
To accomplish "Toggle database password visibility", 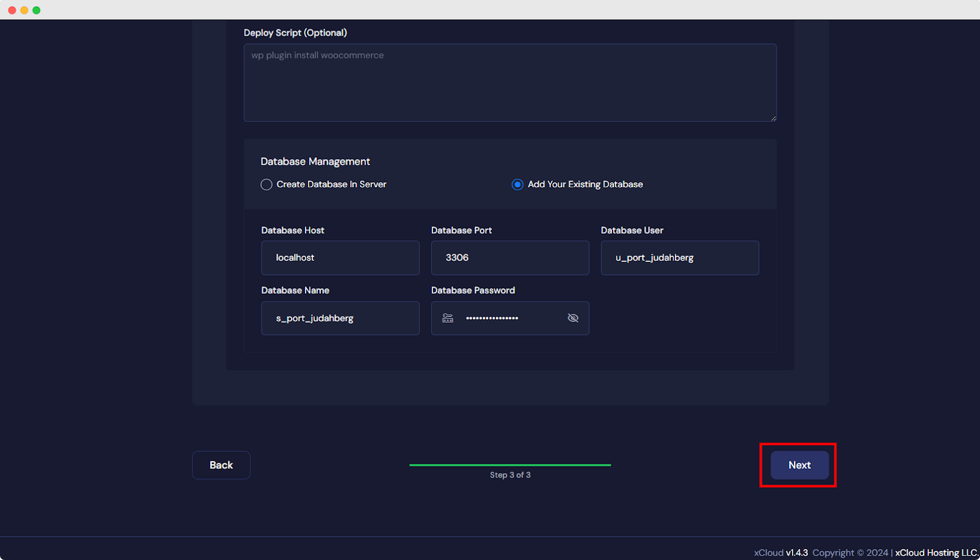I will (x=573, y=318).
